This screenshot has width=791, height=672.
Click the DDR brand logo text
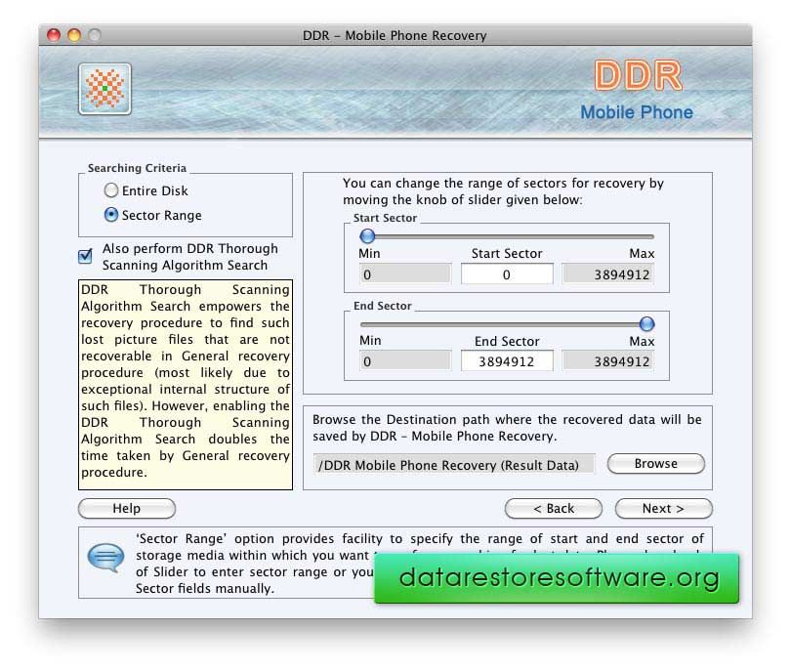click(x=638, y=75)
